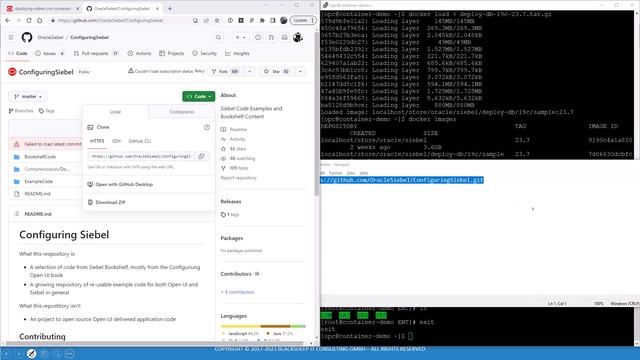Open the GitHub notifications inbox icon
The width and height of the screenshot is (640, 360).
point(284,37)
